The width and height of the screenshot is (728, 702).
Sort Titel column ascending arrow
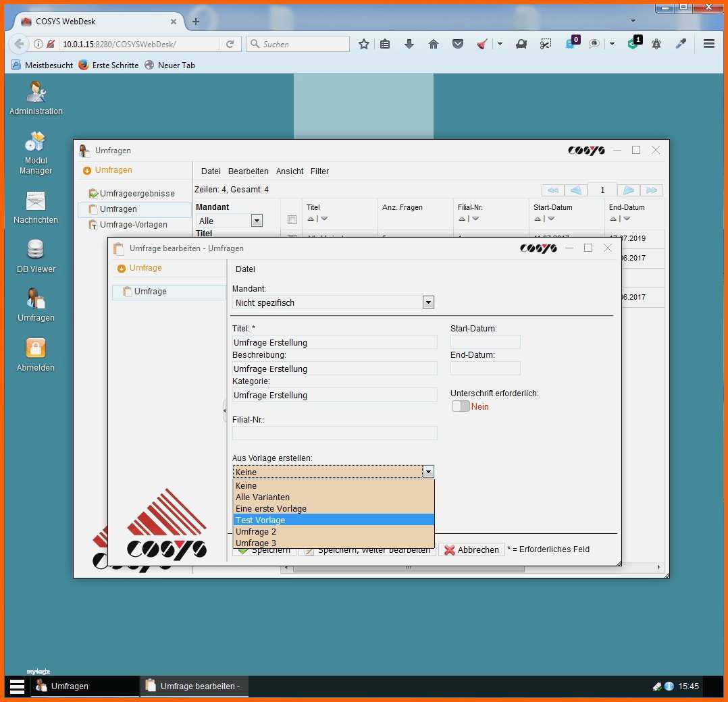coord(311,219)
